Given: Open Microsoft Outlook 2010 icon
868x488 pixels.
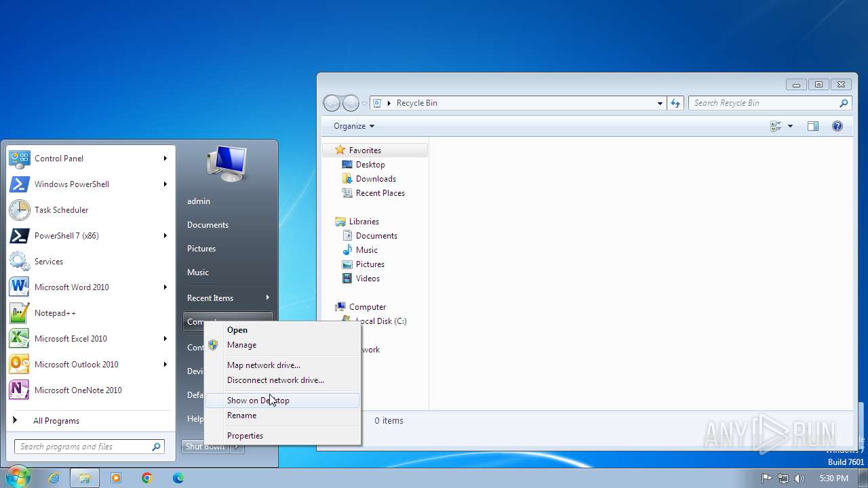Looking at the screenshot, I should (19, 365).
